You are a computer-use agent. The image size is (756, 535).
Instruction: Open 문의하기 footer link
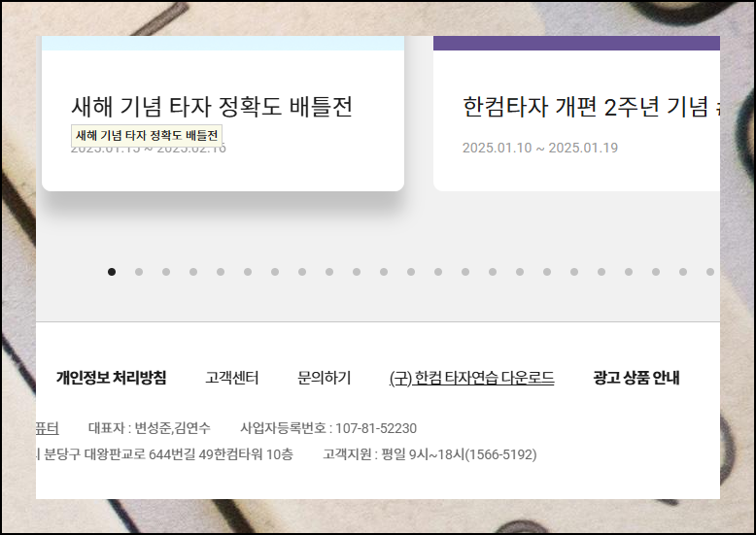click(324, 378)
